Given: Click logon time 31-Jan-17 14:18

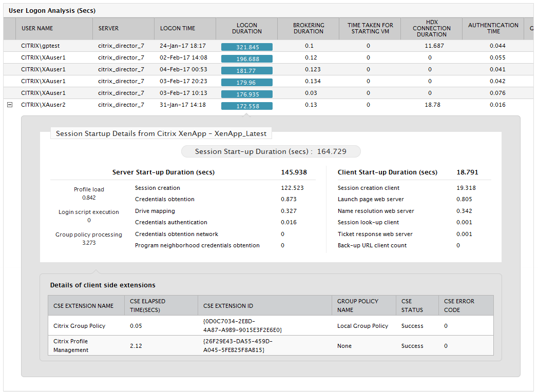Looking at the screenshot, I should [x=183, y=105].
